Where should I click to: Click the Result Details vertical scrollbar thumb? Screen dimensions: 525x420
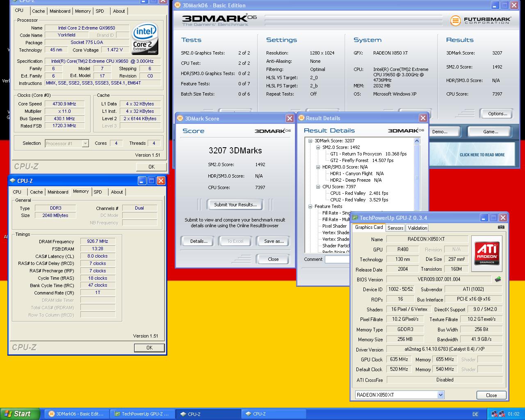click(x=417, y=178)
